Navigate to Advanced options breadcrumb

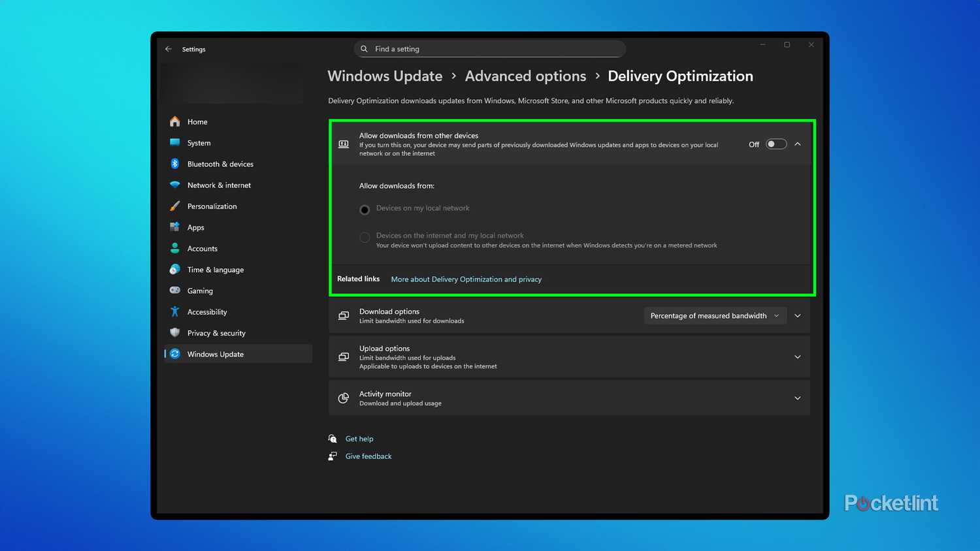(x=525, y=76)
